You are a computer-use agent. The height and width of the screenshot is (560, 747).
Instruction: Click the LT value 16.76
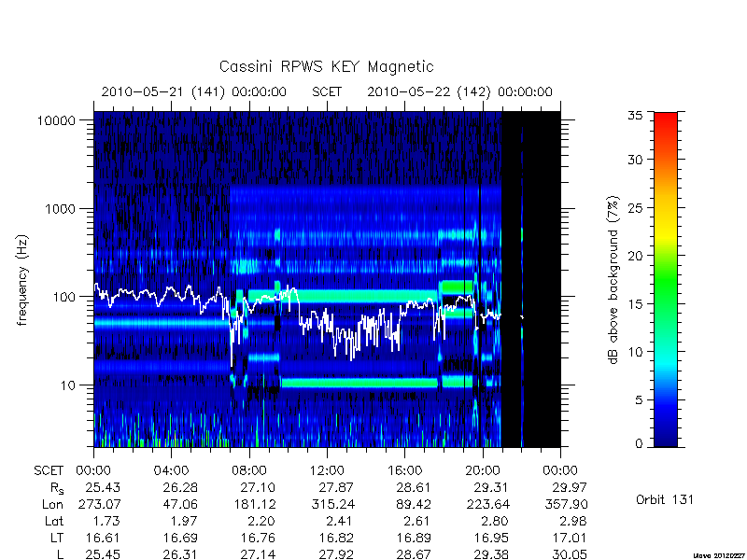258,539
